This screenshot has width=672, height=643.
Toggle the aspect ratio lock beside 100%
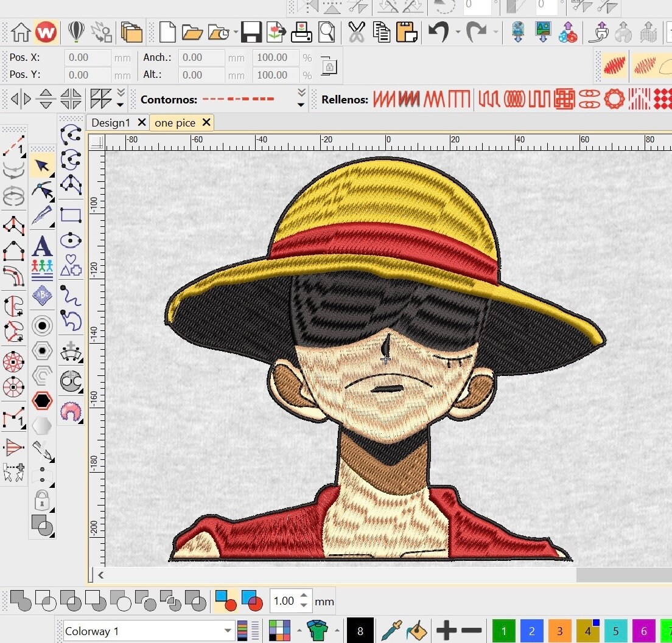(x=329, y=66)
